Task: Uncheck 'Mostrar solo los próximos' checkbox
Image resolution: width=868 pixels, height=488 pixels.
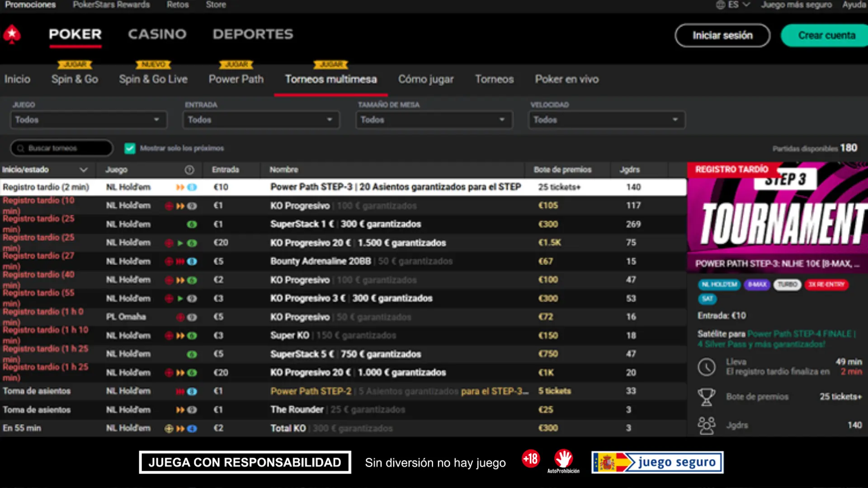Action: [130, 148]
